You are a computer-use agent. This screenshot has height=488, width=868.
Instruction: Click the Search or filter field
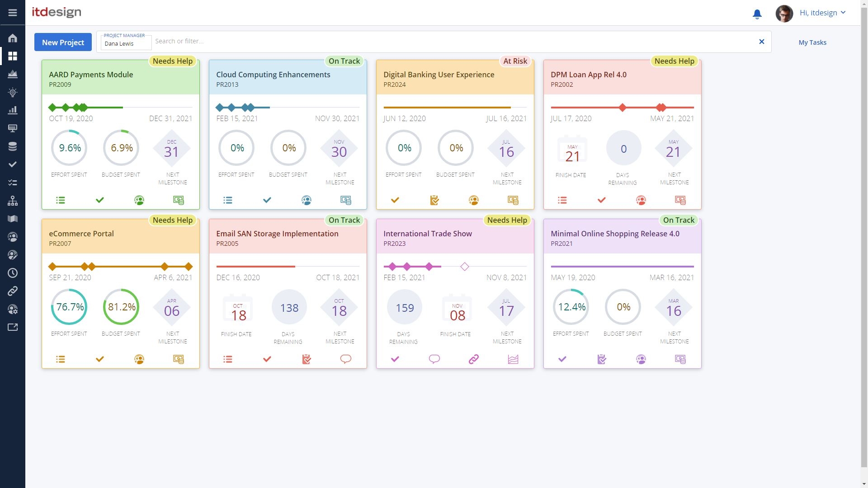click(452, 41)
